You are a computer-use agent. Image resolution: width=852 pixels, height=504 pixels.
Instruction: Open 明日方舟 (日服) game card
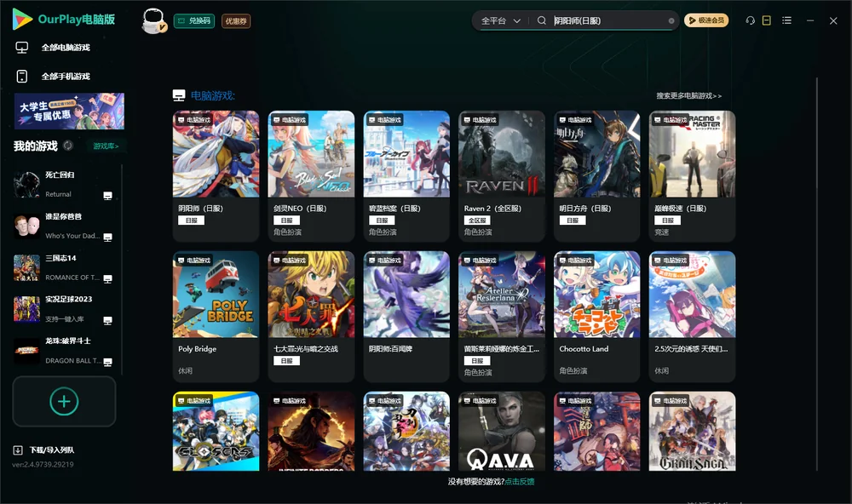point(596,176)
